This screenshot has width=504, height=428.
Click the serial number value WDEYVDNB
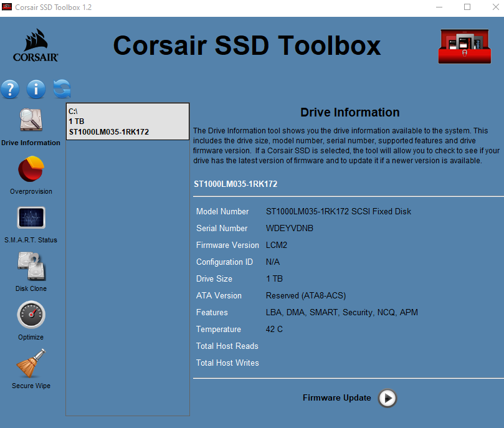point(289,229)
